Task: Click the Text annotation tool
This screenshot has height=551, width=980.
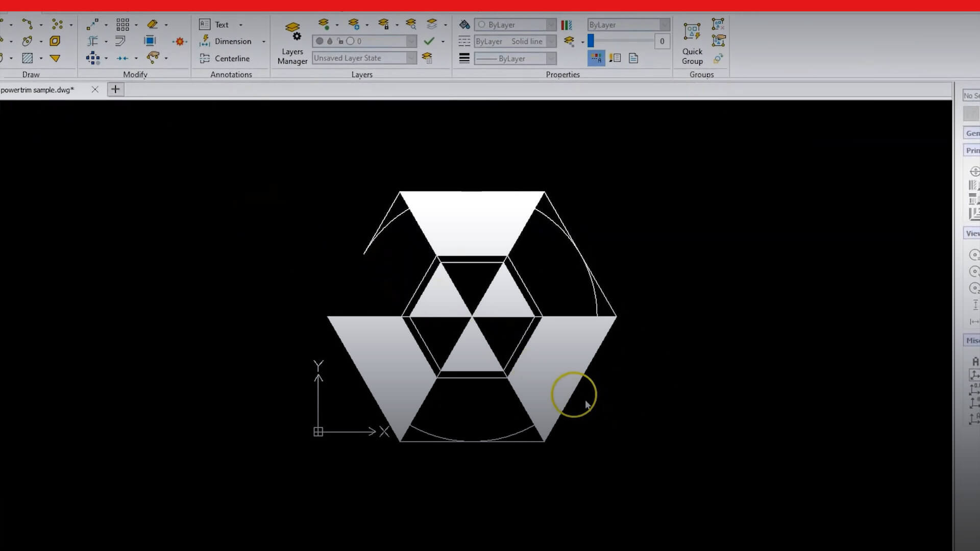Action: click(x=214, y=24)
